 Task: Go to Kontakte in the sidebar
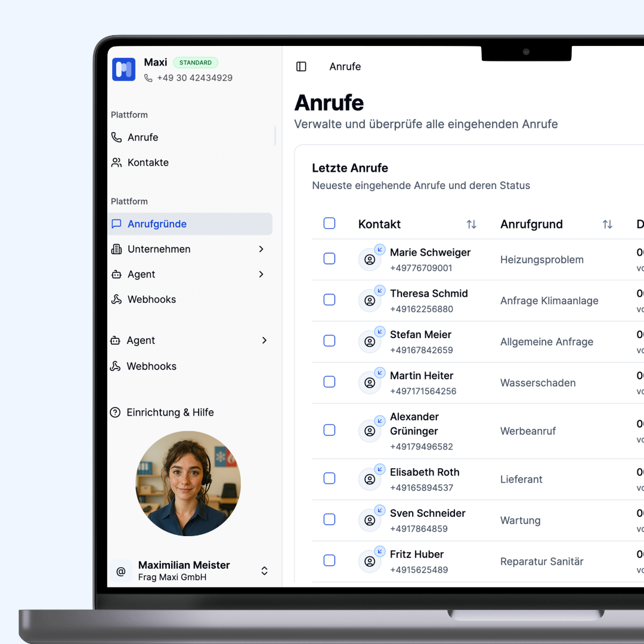tap(148, 162)
